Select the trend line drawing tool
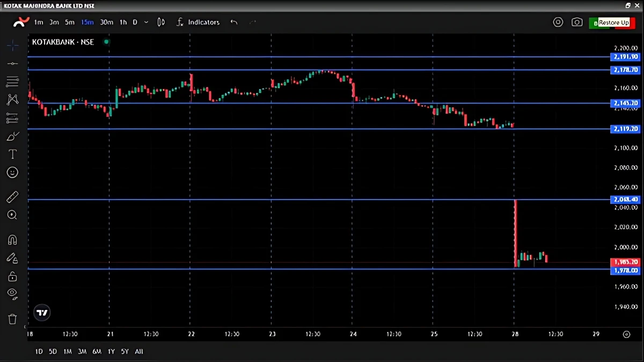The height and width of the screenshot is (362, 644). click(12, 63)
